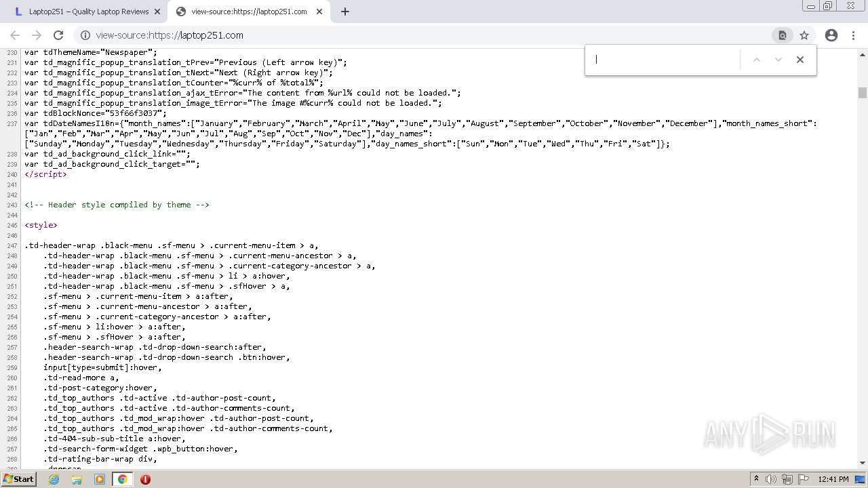The width and height of the screenshot is (868, 488).
Task: Click the td_ad_background_click_target line
Action: (112, 164)
